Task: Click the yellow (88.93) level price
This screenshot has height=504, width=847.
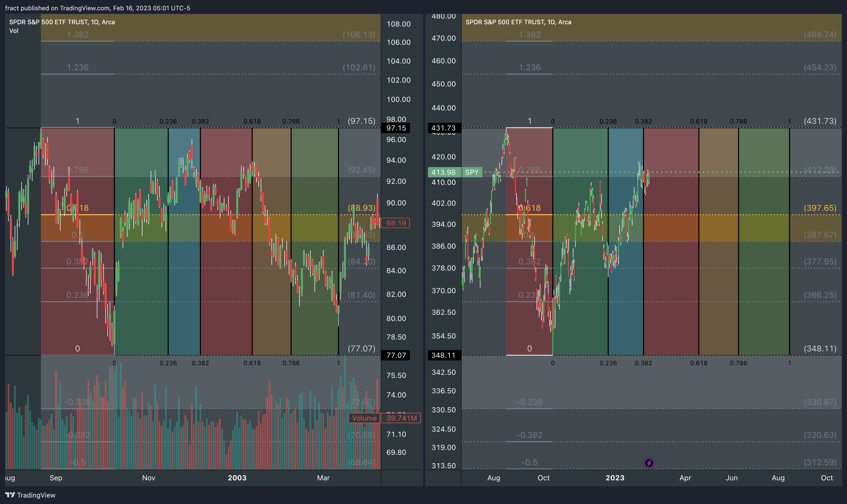Action: click(x=361, y=208)
